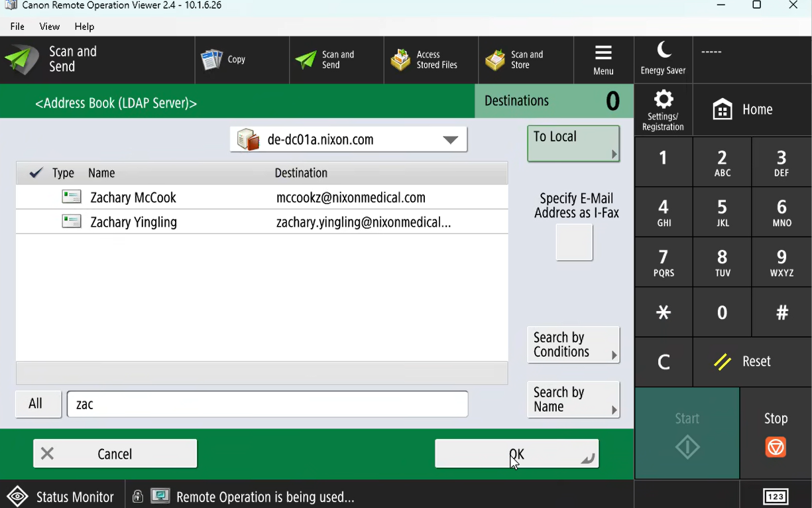Click the asterisk key on keypad
The width and height of the screenshot is (812, 508).
tap(664, 312)
